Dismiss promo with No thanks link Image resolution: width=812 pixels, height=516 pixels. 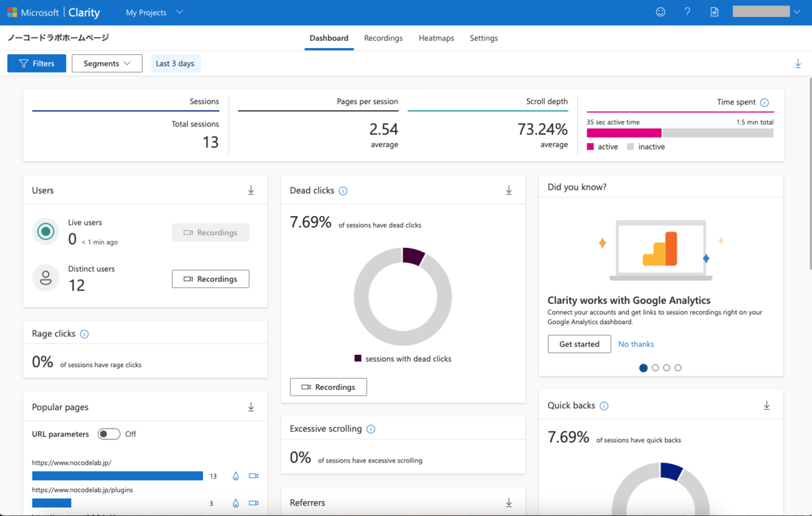point(636,344)
